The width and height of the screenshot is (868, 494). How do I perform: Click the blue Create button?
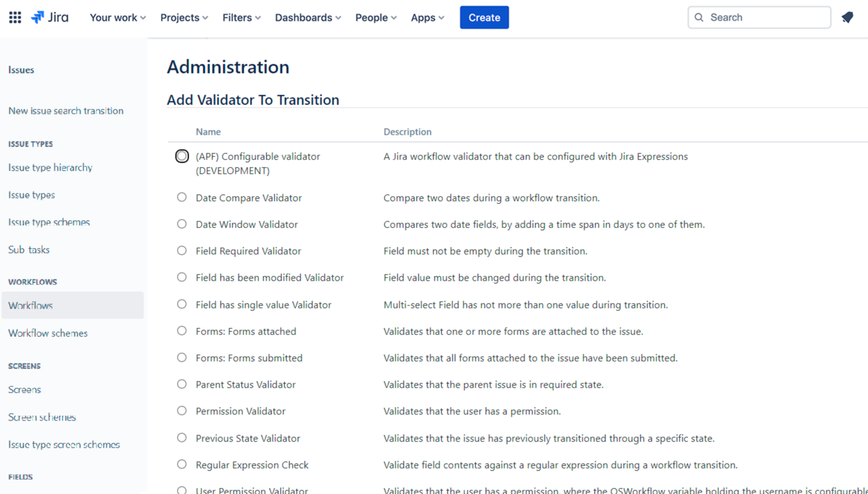pos(484,17)
